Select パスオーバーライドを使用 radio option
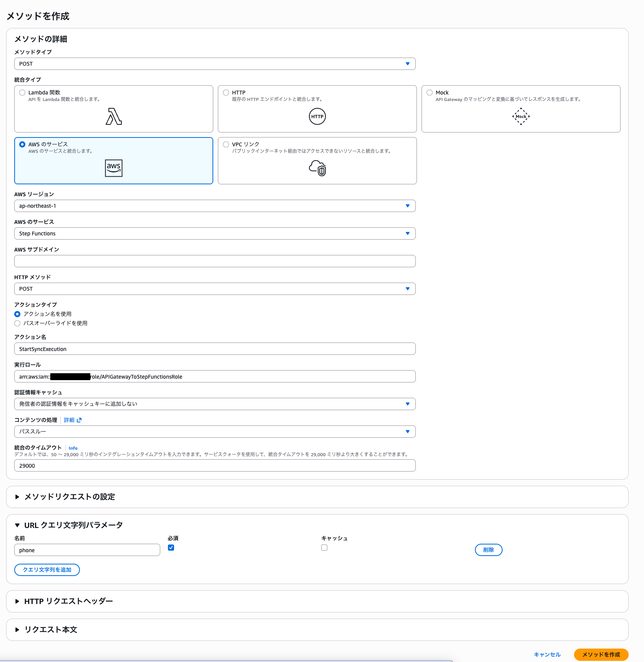The image size is (644, 662). 17,323
